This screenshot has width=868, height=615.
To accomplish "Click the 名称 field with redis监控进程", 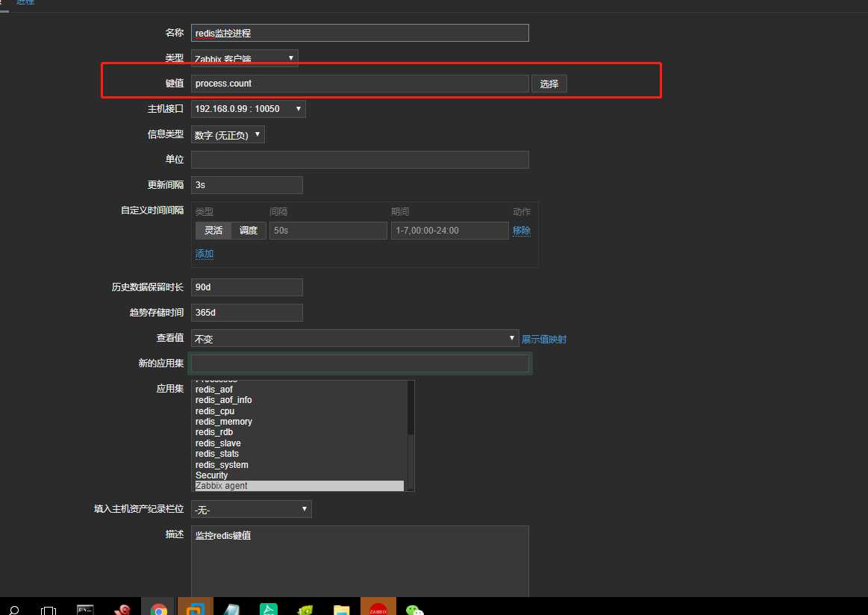I will pos(360,33).
